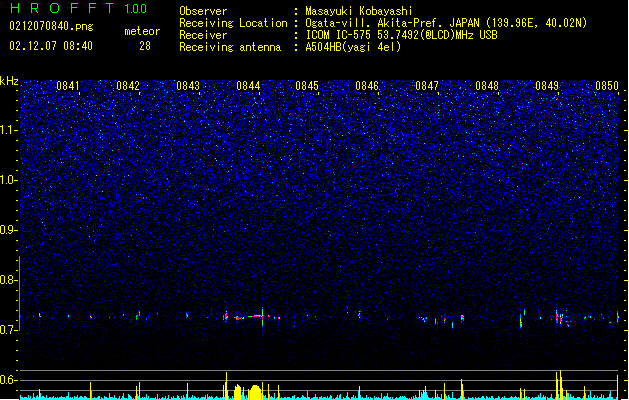Click the 0845 time marker

pos(307,86)
